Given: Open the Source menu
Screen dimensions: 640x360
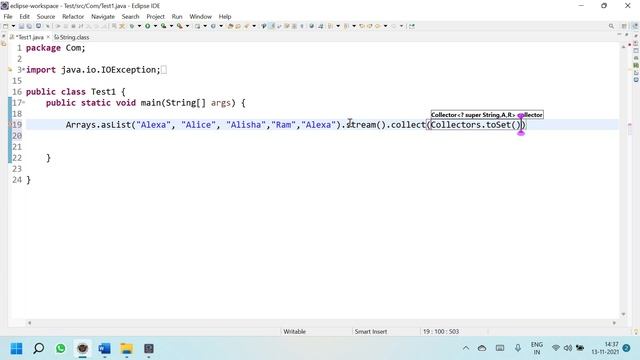Looking at the screenshot, I should click(x=46, y=17).
